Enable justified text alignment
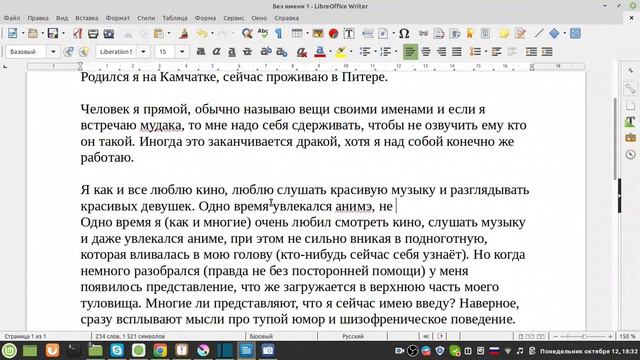The width and height of the screenshot is (640, 360). tap(457, 52)
